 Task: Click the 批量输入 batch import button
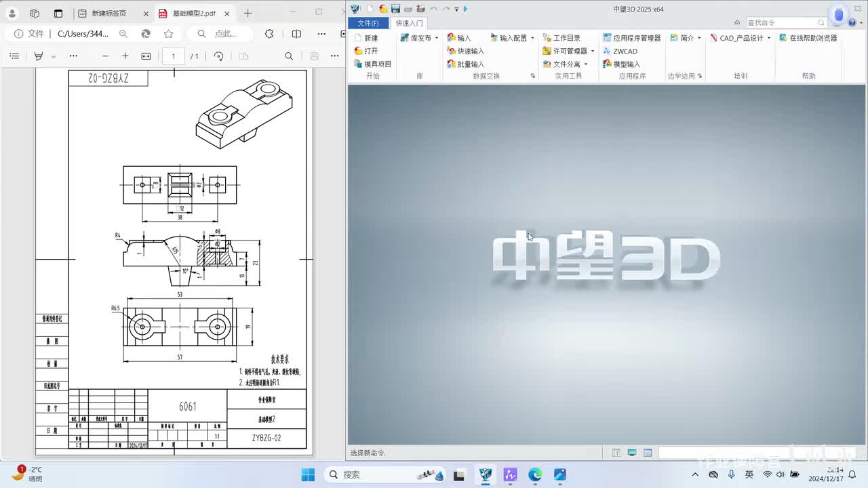[x=466, y=64]
